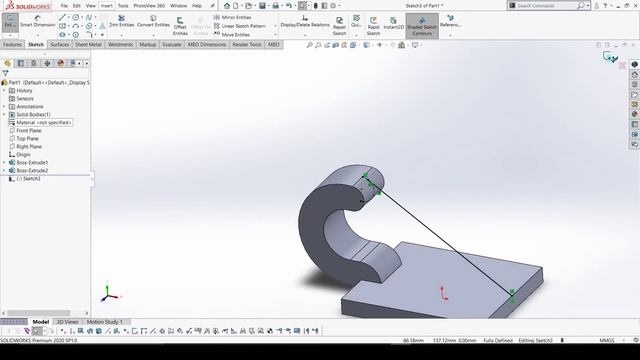
Task: Expand the Boss-Extrude2 feature
Action: click(4, 171)
